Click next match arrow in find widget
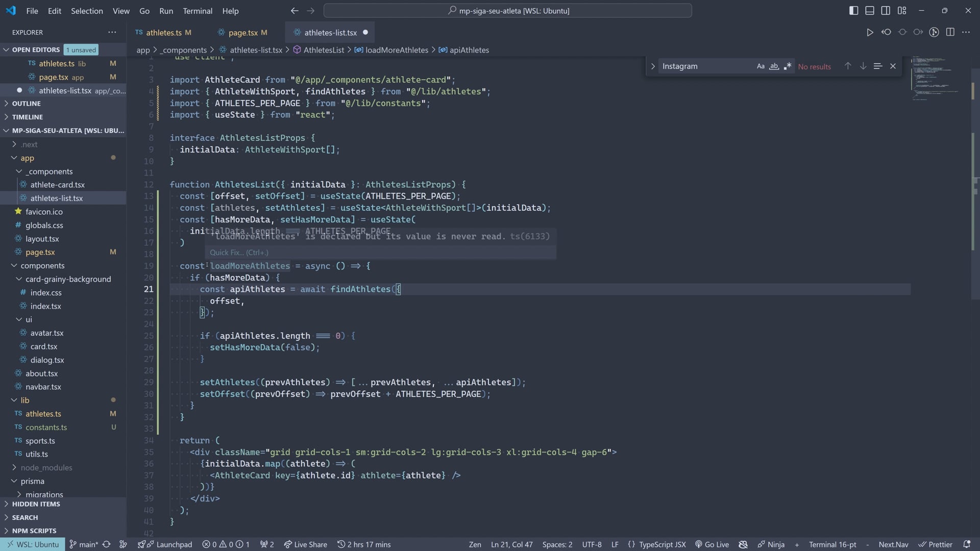The width and height of the screenshot is (980, 551). click(863, 66)
